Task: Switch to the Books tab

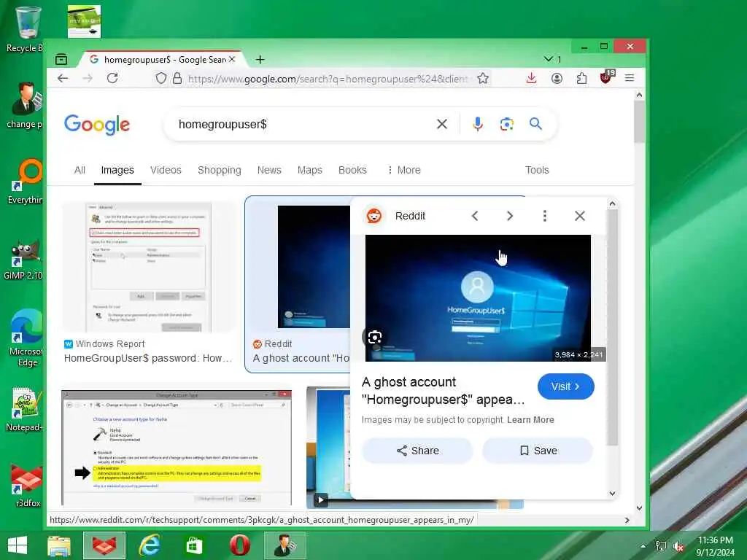Action: pos(352,170)
